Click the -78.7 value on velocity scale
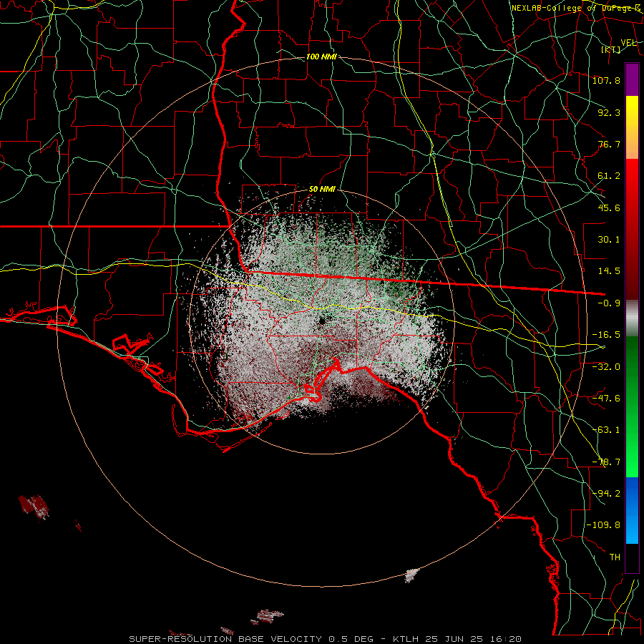 coord(606,462)
